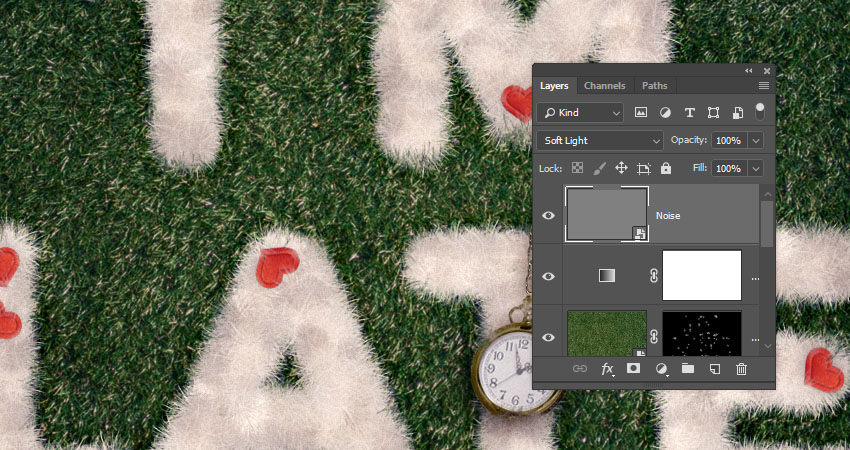Lock layer position
Screen dimensions: 850x450
pyautogui.click(x=621, y=168)
